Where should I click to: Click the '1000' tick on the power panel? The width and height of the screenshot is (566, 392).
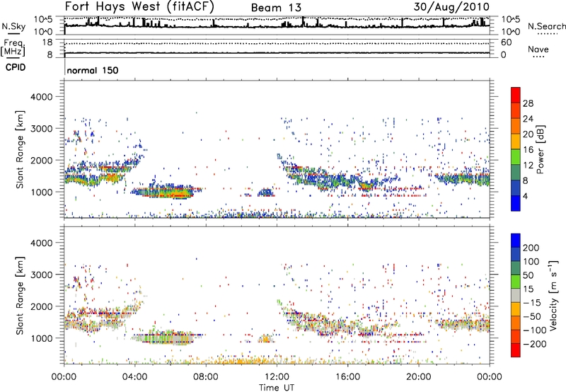42,192
